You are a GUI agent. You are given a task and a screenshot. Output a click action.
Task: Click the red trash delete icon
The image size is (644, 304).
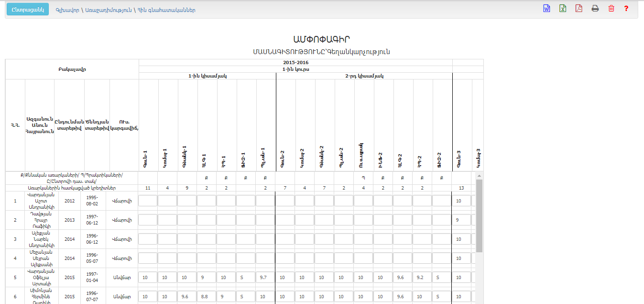[x=611, y=9]
